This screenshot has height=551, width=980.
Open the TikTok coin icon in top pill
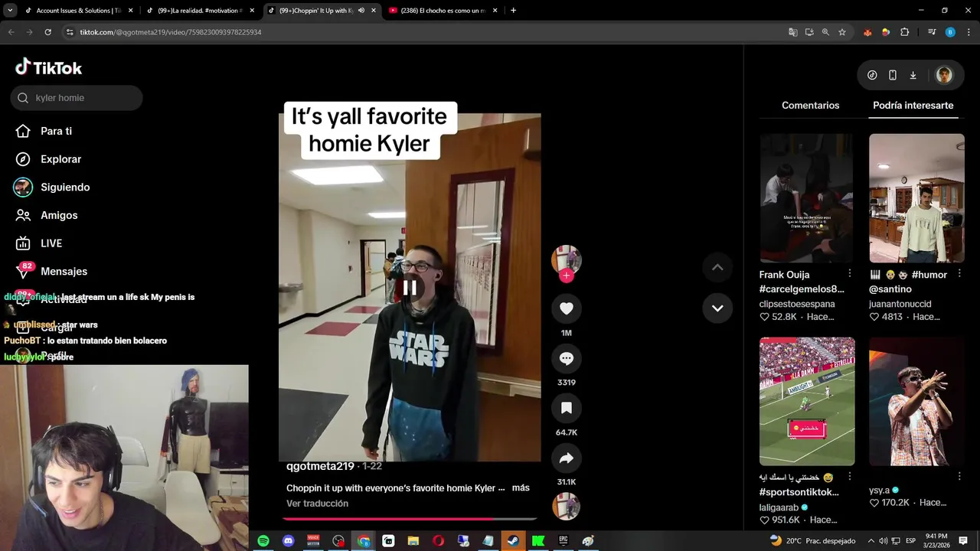(x=872, y=75)
